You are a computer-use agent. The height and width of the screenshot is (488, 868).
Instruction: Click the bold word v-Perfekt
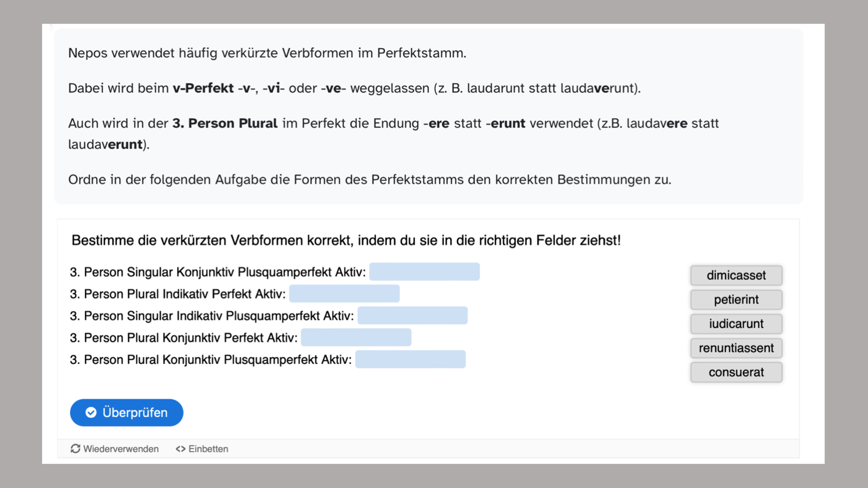[203, 88]
